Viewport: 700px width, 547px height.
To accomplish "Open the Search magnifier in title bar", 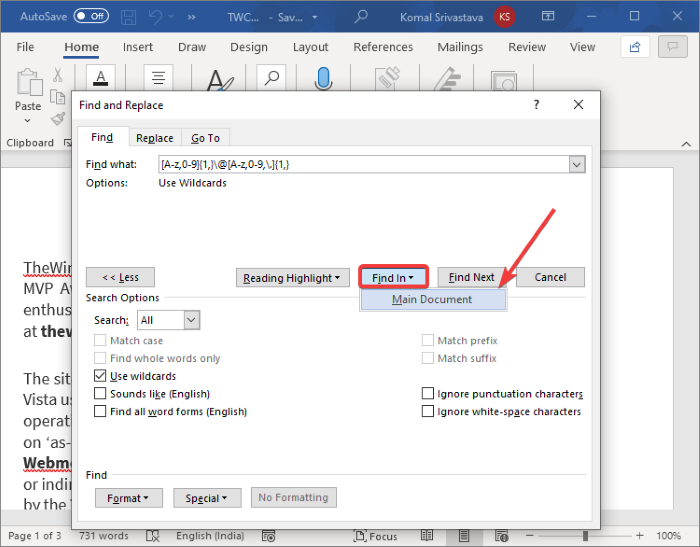I will tap(361, 17).
